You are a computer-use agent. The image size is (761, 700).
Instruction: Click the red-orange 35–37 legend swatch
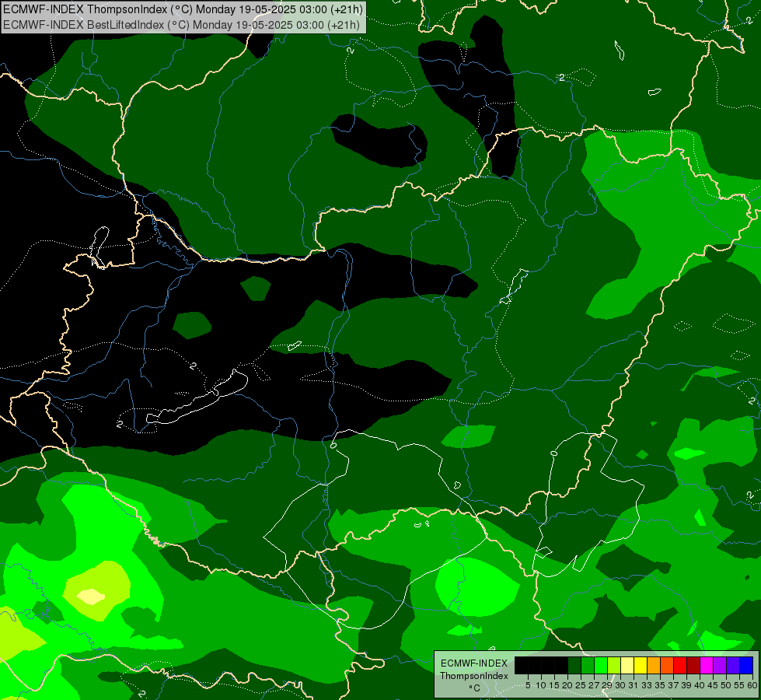coord(667,665)
